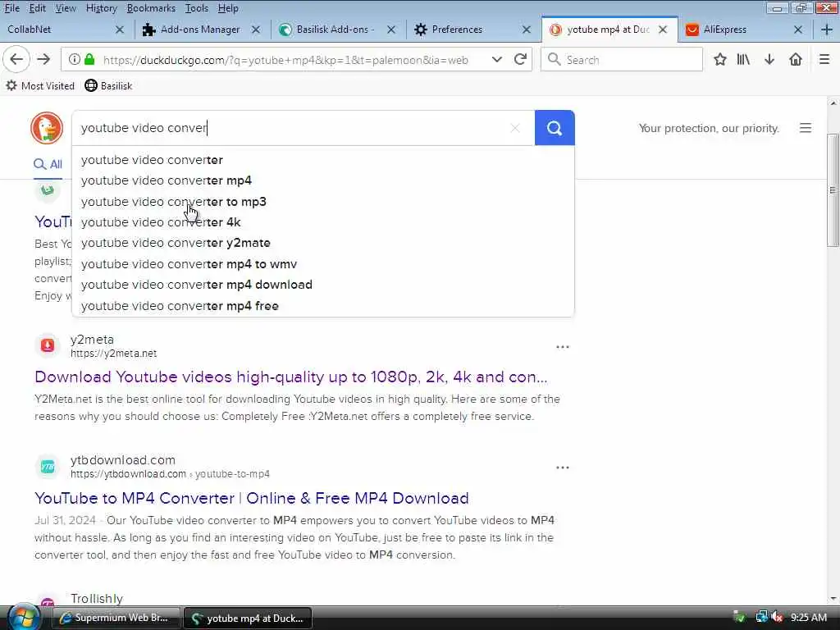Click the DuckDuckGo duck logo

[x=47, y=128]
